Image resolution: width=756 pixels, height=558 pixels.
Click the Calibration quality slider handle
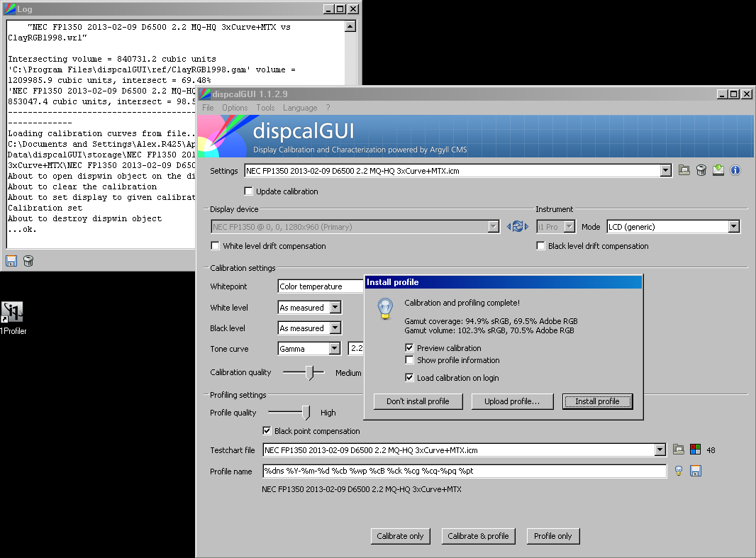click(309, 372)
